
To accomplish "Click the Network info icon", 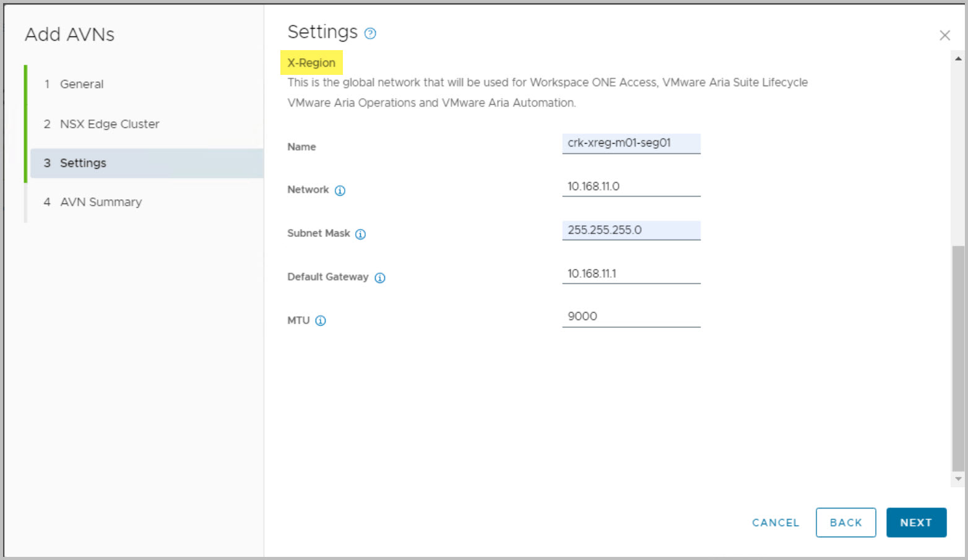I will point(340,191).
